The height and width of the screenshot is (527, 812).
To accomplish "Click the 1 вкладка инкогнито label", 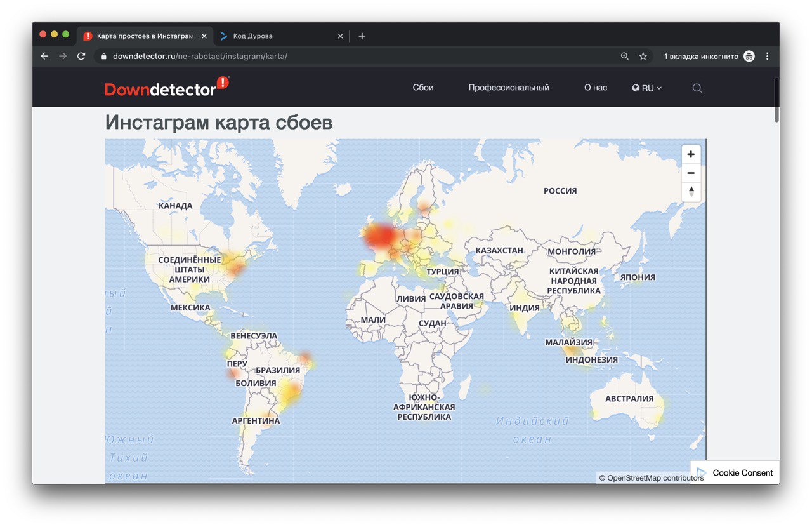I will (701, 56).
